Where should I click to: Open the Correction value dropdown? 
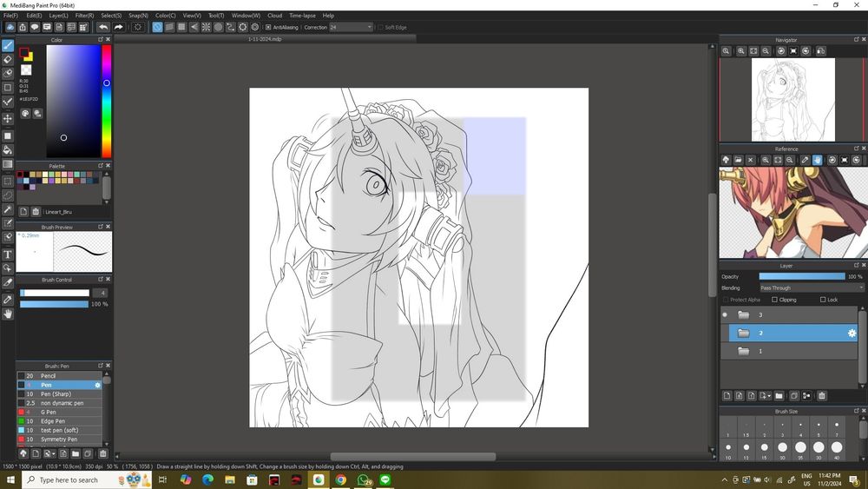(x=351, y=27)
